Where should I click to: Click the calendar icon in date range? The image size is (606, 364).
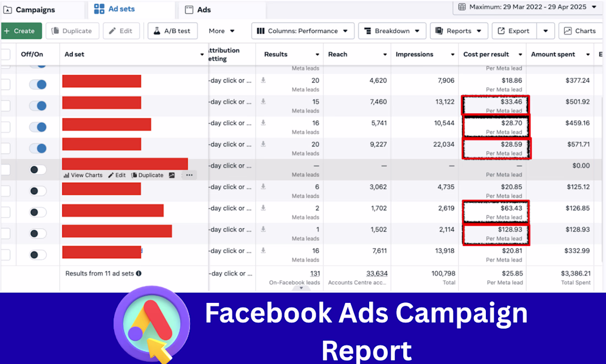pyautogui.click(x=462, y=7)
